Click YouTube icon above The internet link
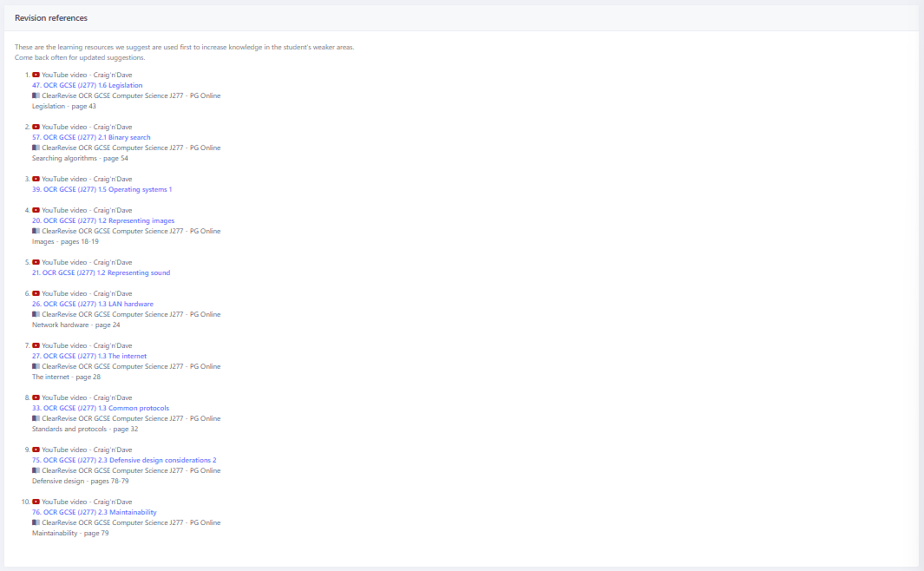The image size is (924, 571). tap(36, 345)
